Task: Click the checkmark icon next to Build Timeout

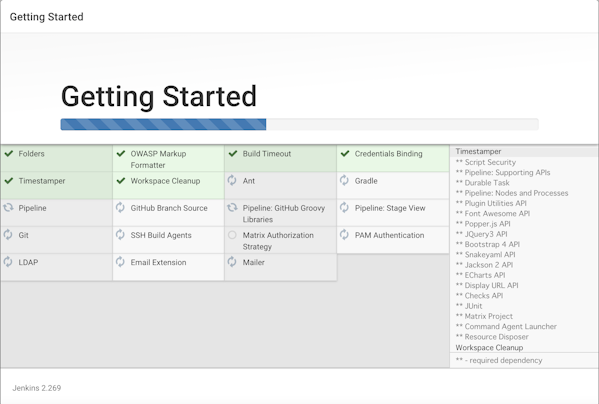Action: pyautogui.click(x=233, y=154)
